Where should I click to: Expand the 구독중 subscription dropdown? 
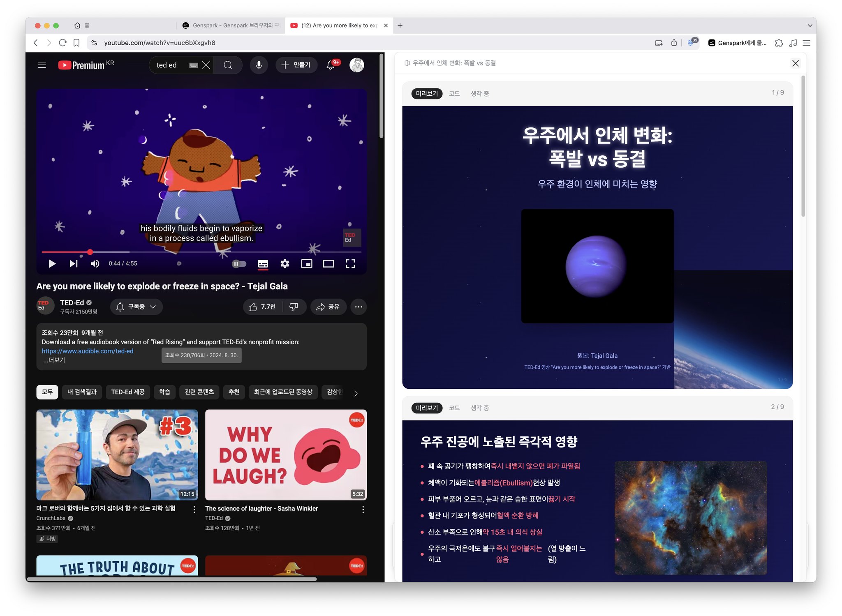pyautogui.click(x=136, y=307)
